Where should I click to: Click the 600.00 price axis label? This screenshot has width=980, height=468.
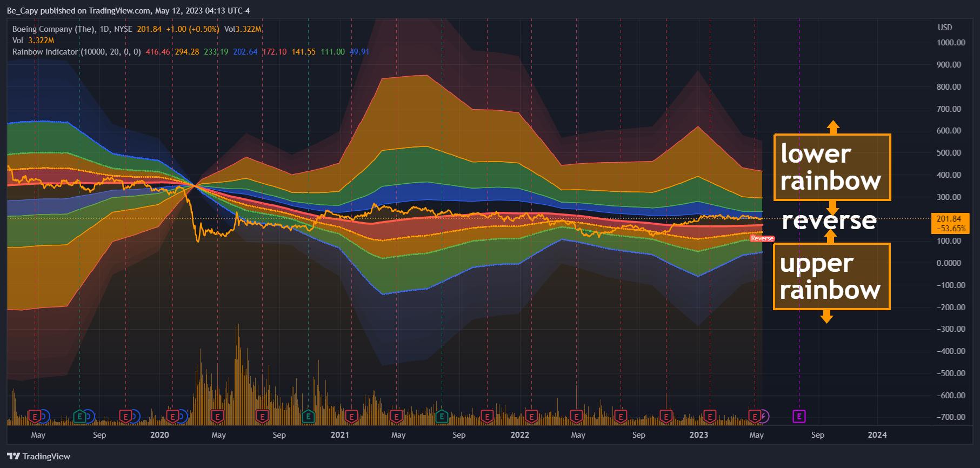point(949,131)
